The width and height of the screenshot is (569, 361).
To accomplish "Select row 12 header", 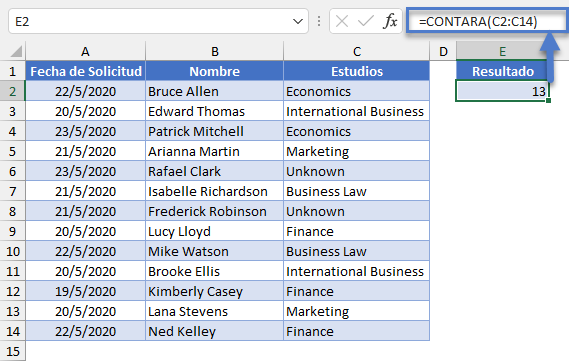I will coord(13,291).
